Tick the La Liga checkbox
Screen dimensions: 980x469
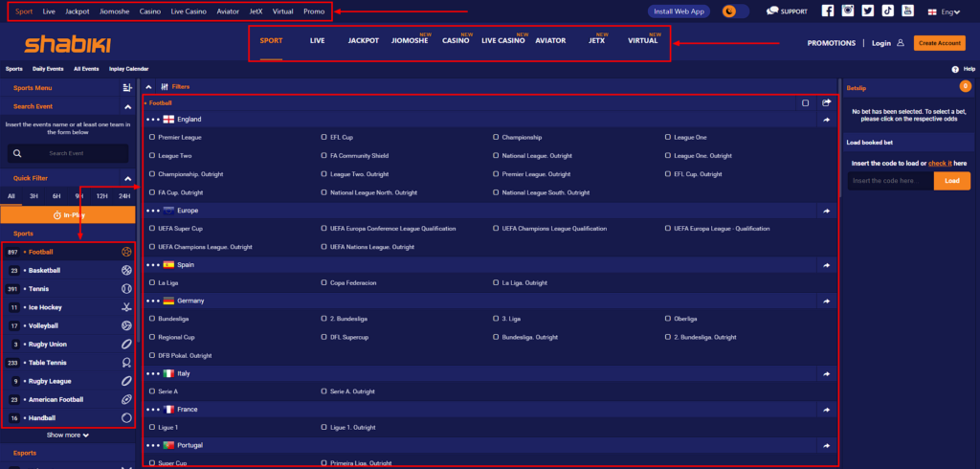coord(152,282)
